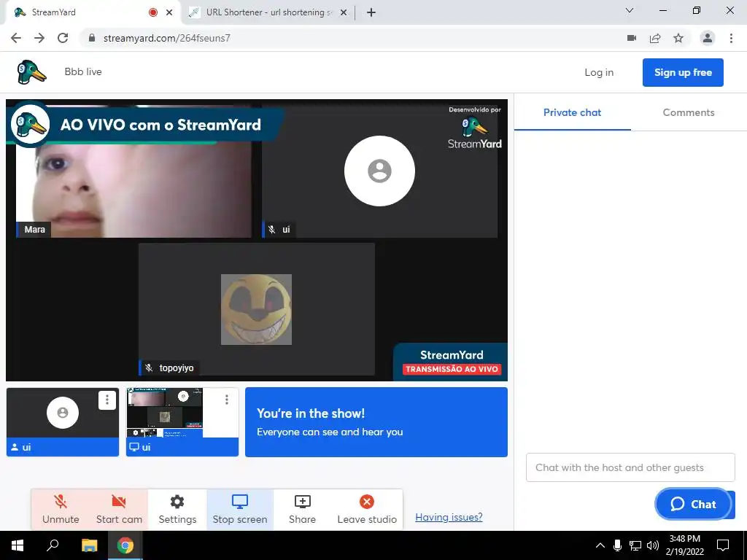Close the StreamYard tab
The width and height of the screenshot is (747, 560).
[169, 12]
